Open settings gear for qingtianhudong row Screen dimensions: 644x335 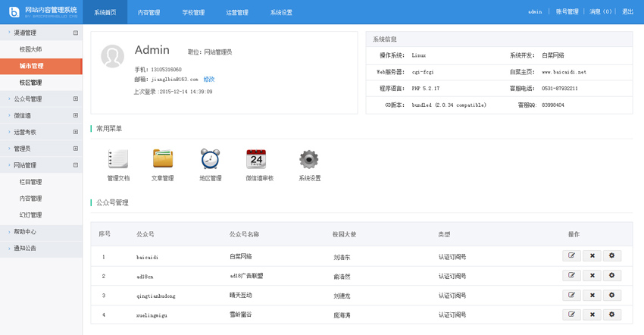[612, 296]
